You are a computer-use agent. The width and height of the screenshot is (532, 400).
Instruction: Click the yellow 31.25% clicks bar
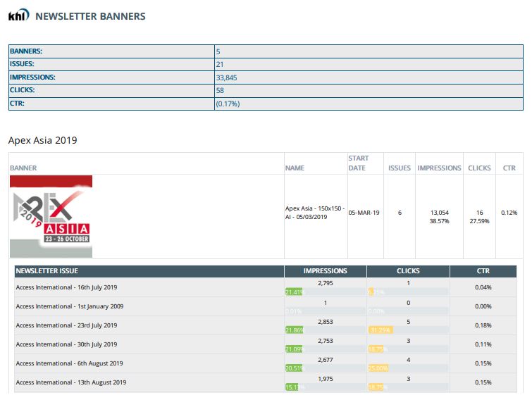[381, 330]
